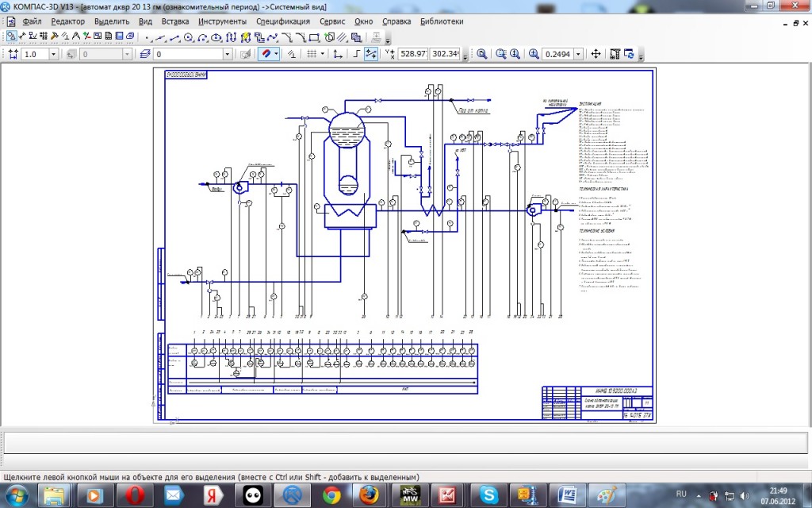Open the layers manager icon
This screenshot has width=812, height=508.
pyautogui.click(x=145, y=54)
